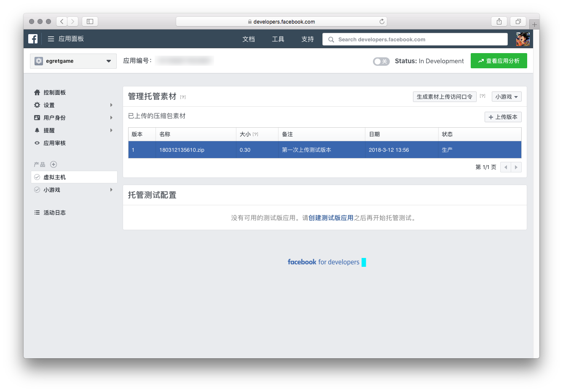
Task: Expand the 设置 sidebar item
Action: (x=73, y=105)
